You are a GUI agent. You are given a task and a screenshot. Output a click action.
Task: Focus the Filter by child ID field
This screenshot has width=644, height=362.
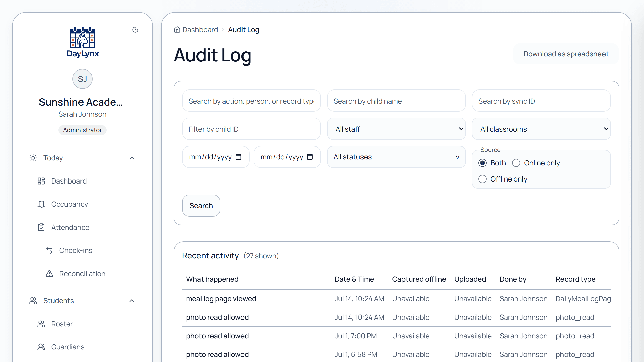[252, 129]
